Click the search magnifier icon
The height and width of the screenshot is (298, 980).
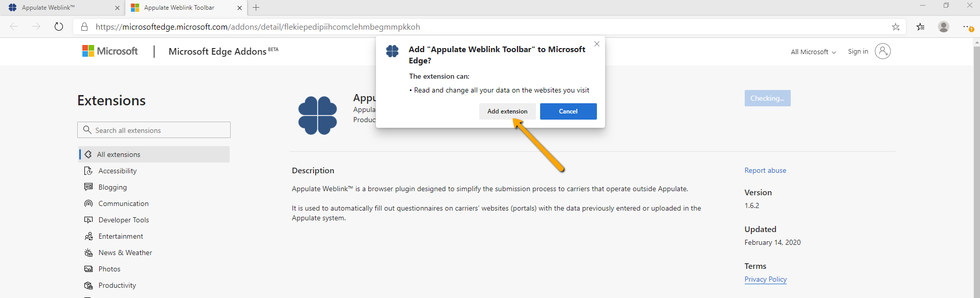(x=87, y=130)
